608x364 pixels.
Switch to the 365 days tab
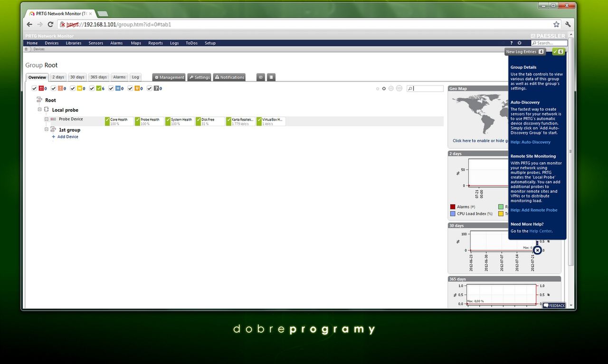click(x=98, y=77)
